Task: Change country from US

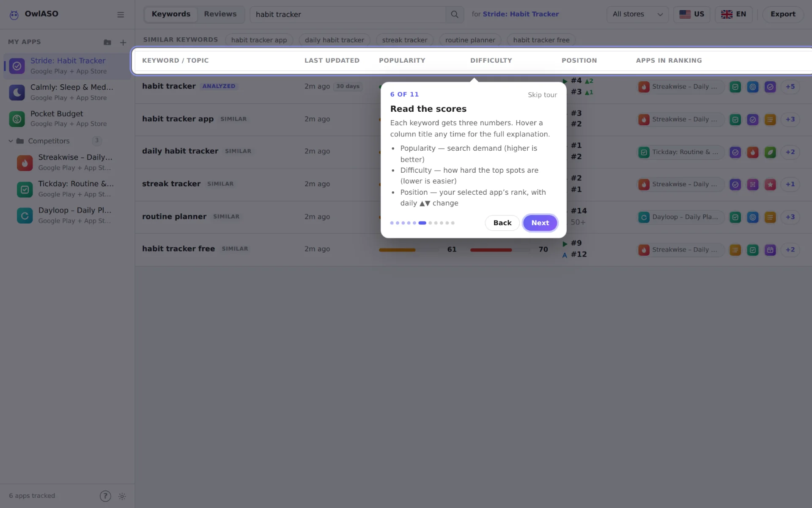Action: click(x=691, y=14)
